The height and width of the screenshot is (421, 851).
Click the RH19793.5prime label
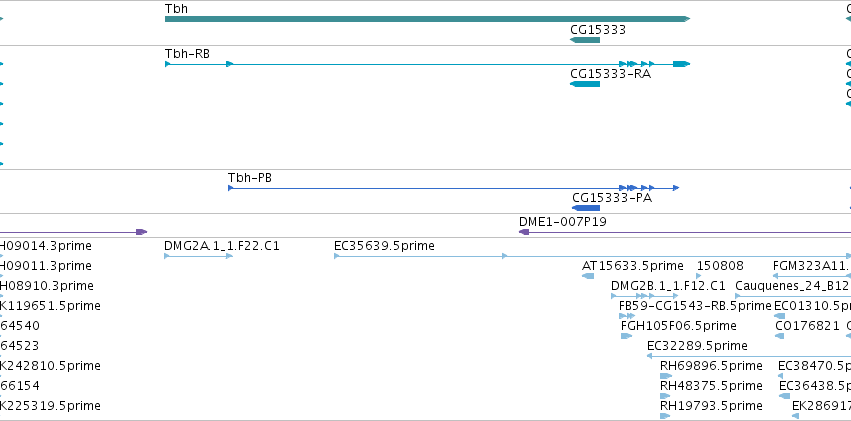[711, 406]
